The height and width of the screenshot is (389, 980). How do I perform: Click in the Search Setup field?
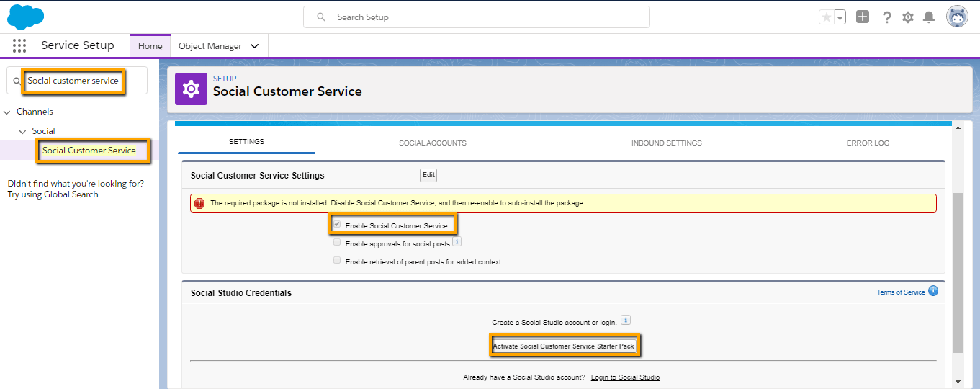coord(477,17)
